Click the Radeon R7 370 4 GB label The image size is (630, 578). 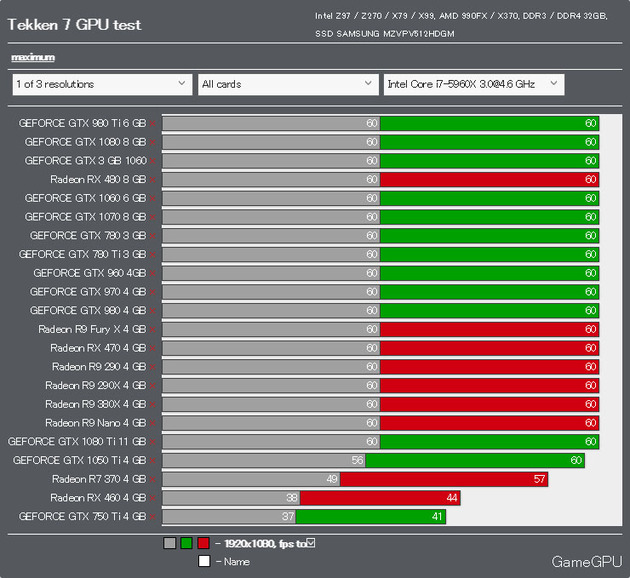[99, 479]
